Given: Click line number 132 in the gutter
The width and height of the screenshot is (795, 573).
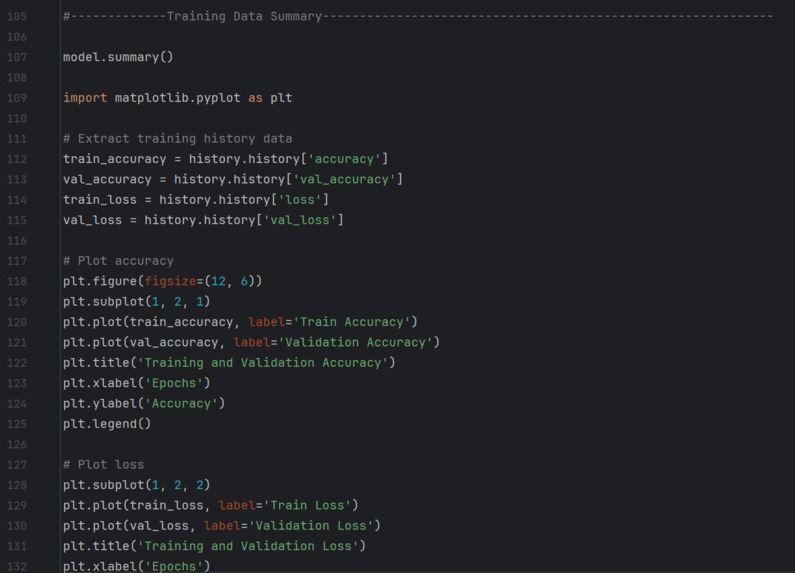Looking at the screenshot, I should (x=17, y=566).
